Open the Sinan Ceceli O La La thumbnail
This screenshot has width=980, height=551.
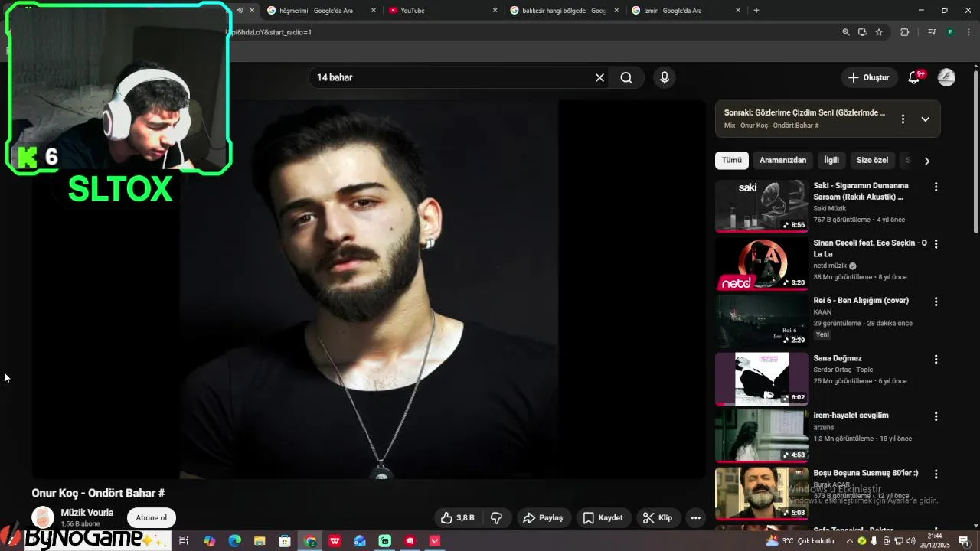[x=762, y=263]
